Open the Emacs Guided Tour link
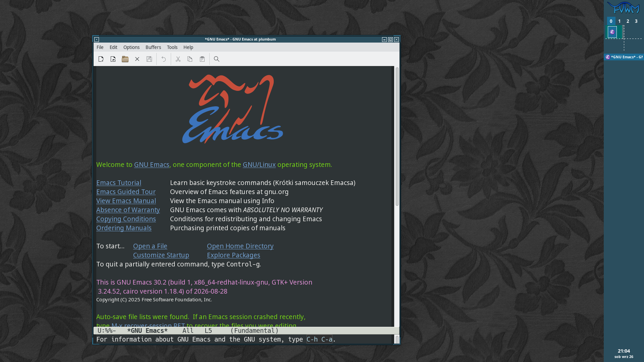This screenshot has height=362, width=644. (x=126, y=192)
